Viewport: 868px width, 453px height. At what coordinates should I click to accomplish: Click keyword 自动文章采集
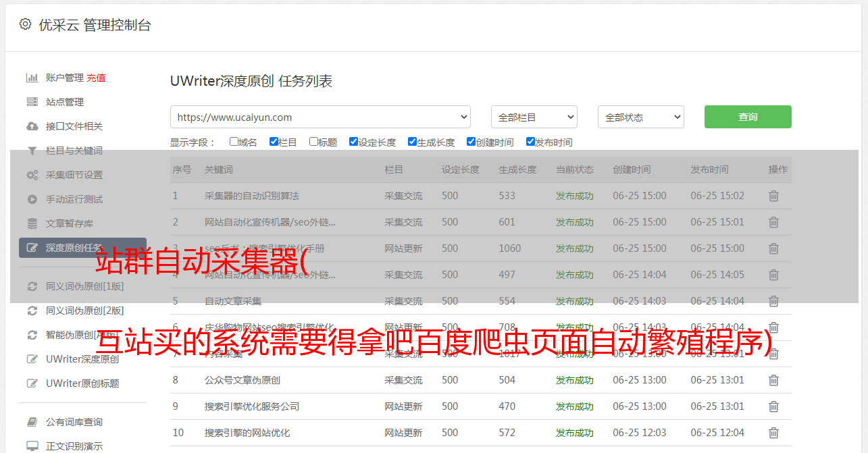point(233,301)
